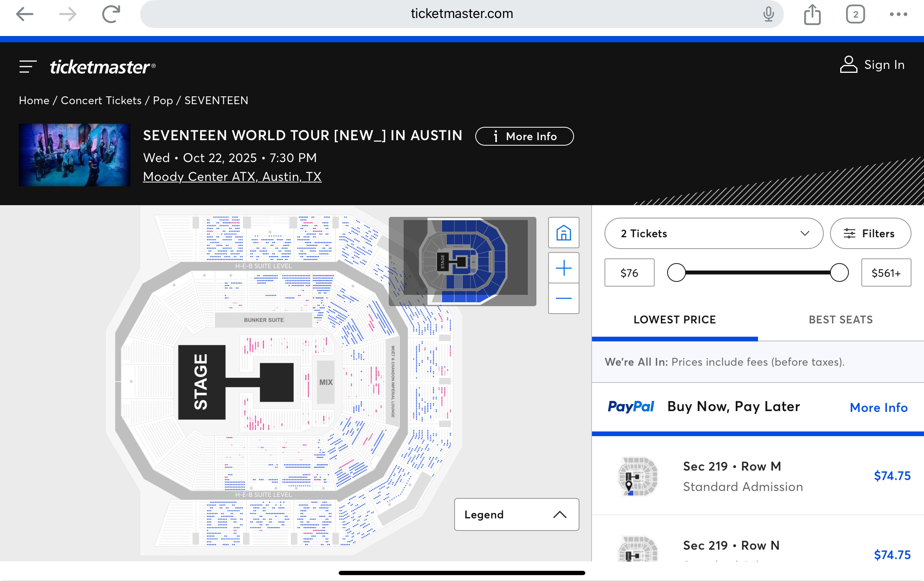Go back with the browser back arrow

pos(25,14)
